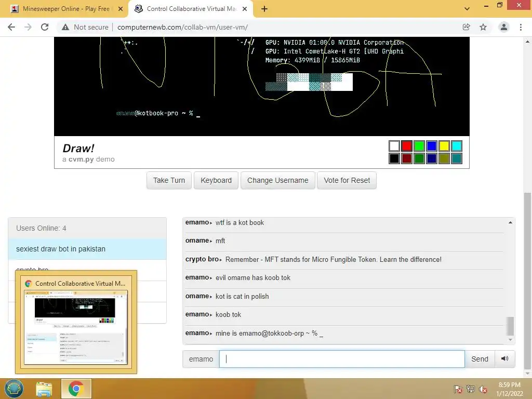Pick the red color swatch
Viewport: 532px width, 399px height.
pos(407,146)
